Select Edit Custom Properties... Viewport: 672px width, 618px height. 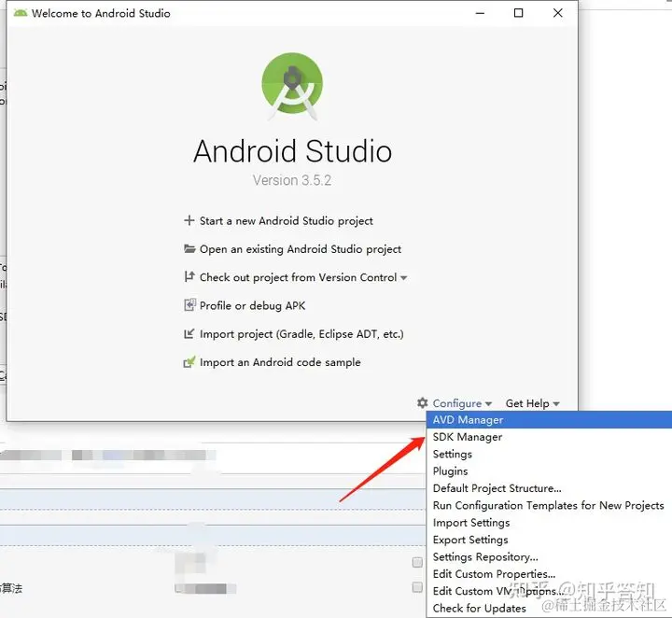pyautogui.click(x=549, y=574)
